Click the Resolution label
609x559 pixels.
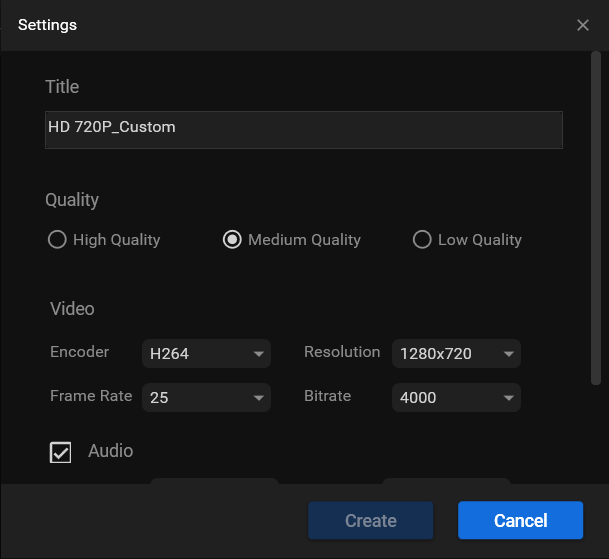(x=342, y=352)
